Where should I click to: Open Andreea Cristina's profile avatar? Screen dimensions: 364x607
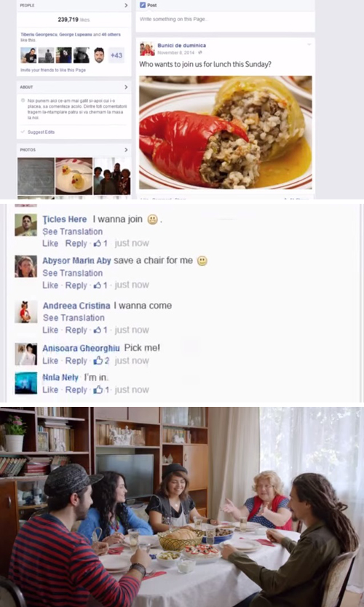click(26, 312)
